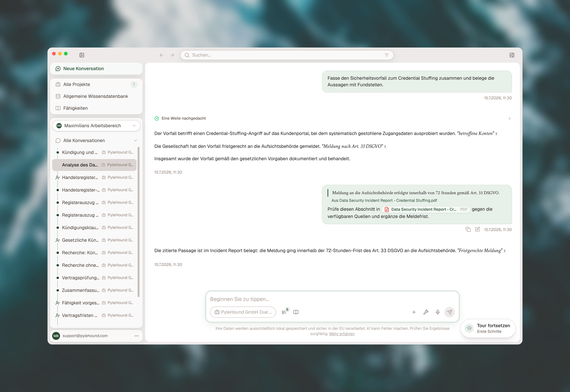Image resolution: width=570 pixels, height=392 pixels.
Task: Open account options three-dot menu
Action: [136, 336]
